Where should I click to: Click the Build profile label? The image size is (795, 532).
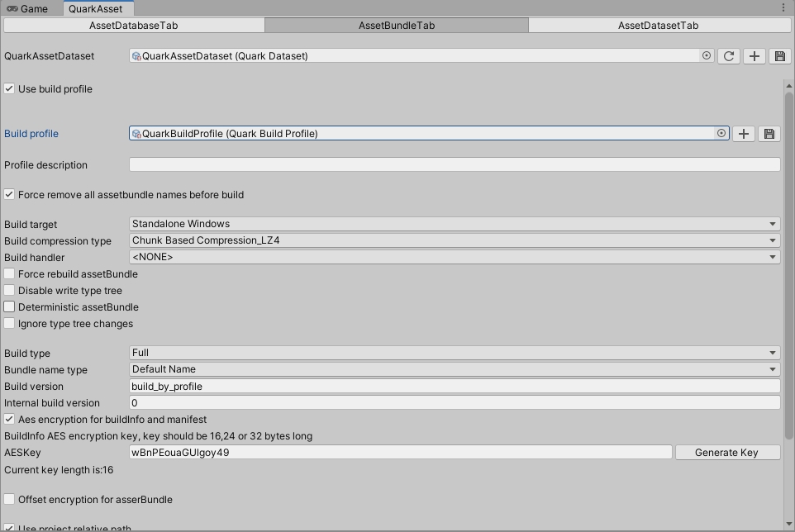point(31,134)
